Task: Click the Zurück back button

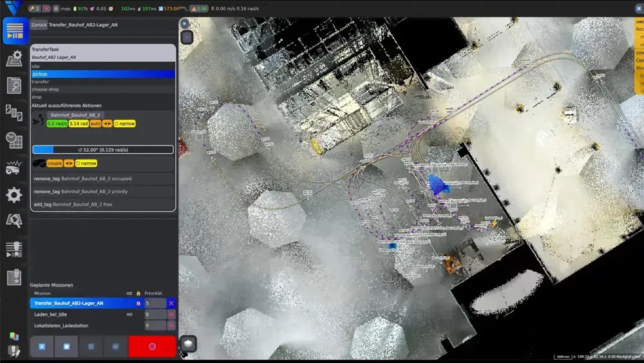Action: coord(39,24)
